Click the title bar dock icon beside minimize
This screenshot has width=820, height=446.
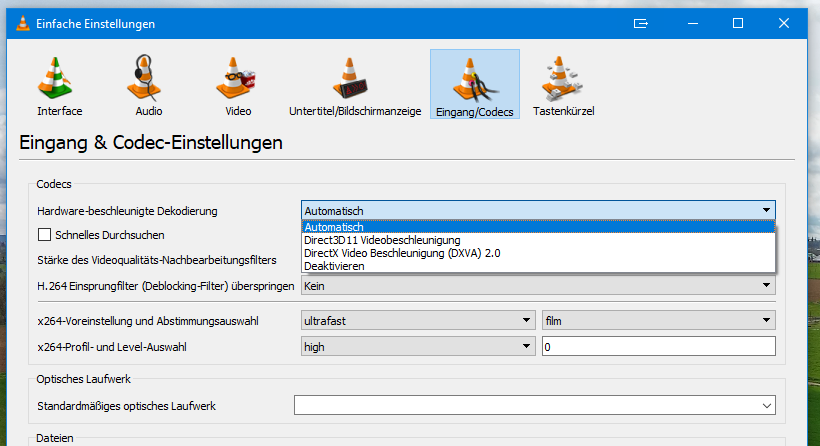click(641, 24)
